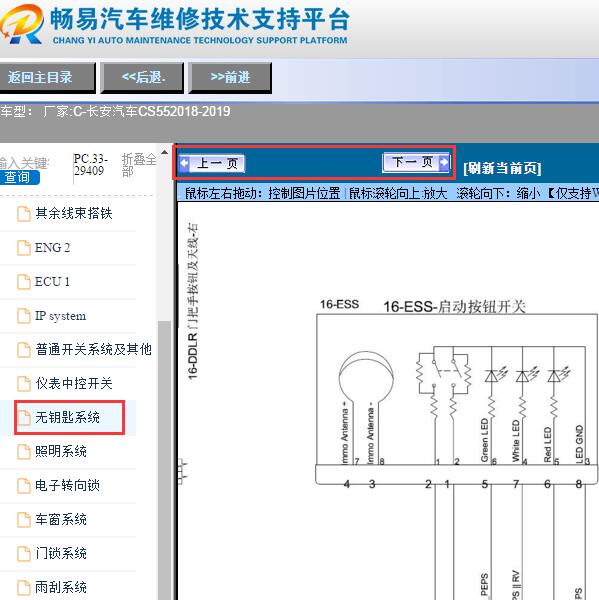The height and width of the screenshot is (600, 599).
Task: Click the PC.33-29409 text in sidebar
Action: [91, 165]
